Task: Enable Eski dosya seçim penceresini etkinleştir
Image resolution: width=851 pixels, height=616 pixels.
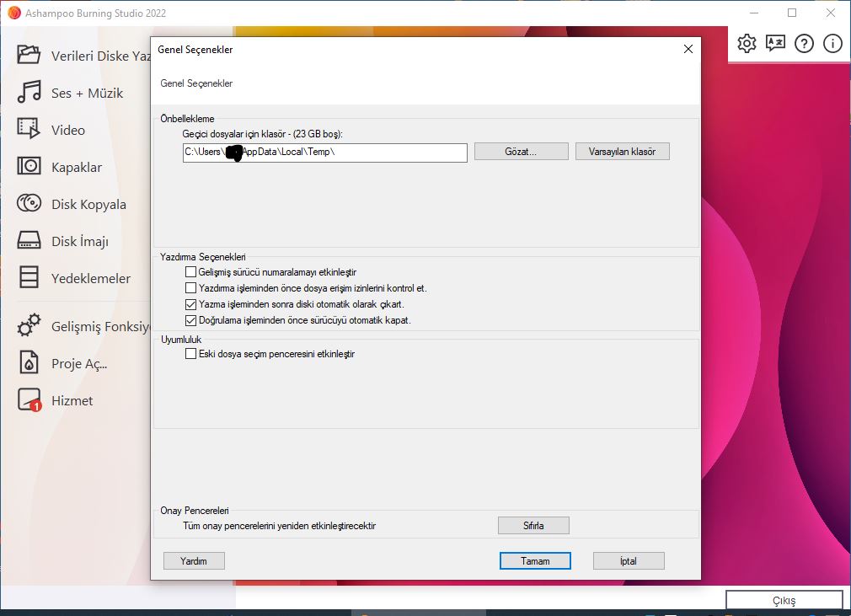Action: 190,354
